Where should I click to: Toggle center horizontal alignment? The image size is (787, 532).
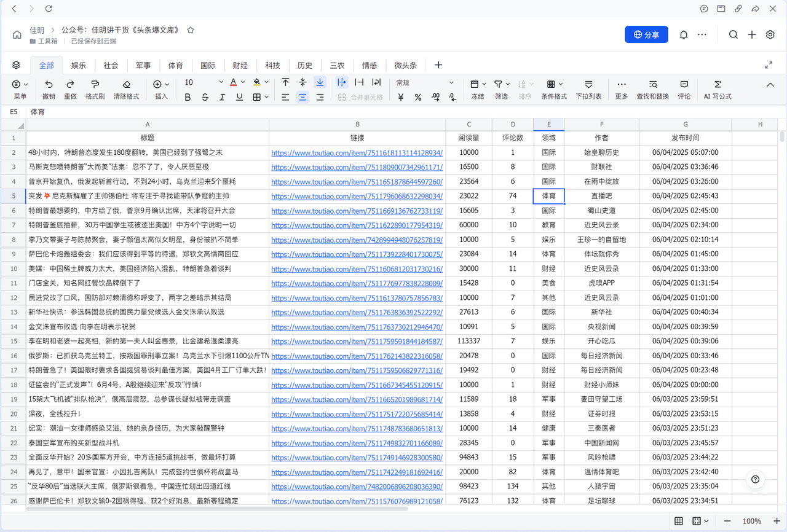point(303,97)
